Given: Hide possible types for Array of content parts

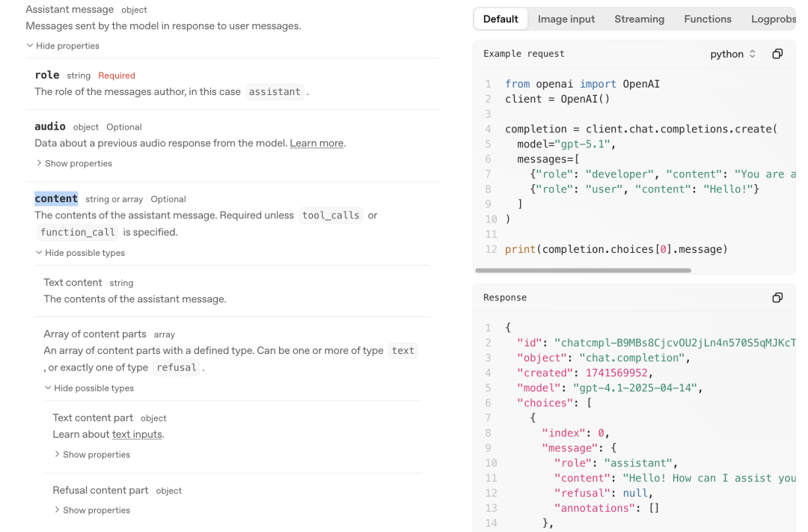Looking at the screenshot, I should [x=89, y=388].
